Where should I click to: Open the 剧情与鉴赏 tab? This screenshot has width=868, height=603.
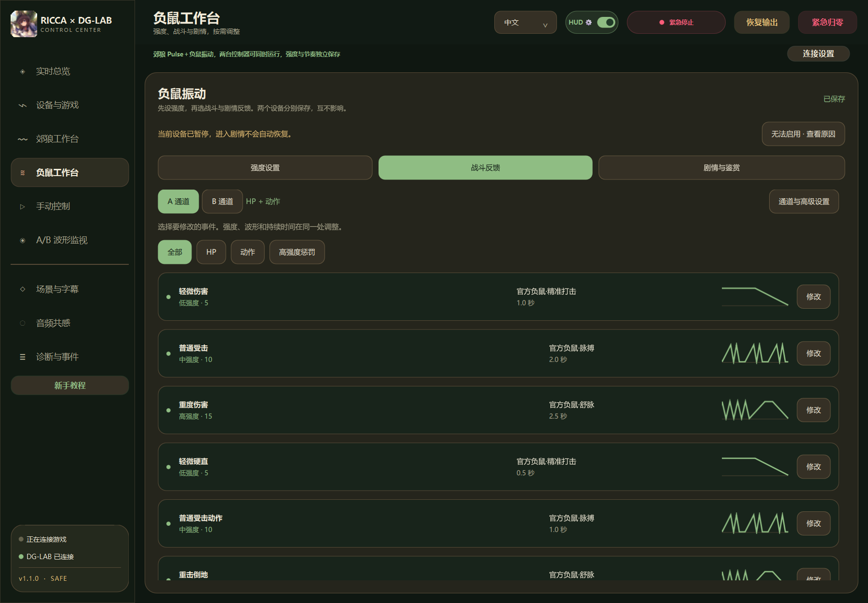click(721, 167)
